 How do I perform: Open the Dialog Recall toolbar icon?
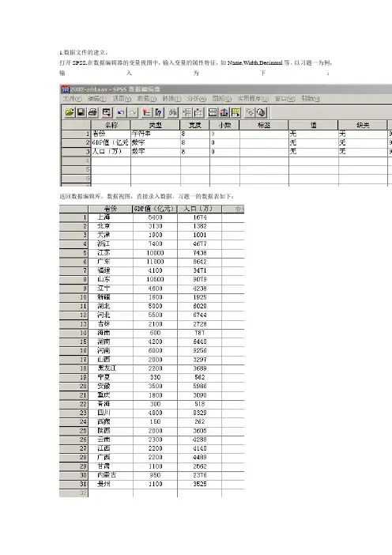[x=106, y=112]
